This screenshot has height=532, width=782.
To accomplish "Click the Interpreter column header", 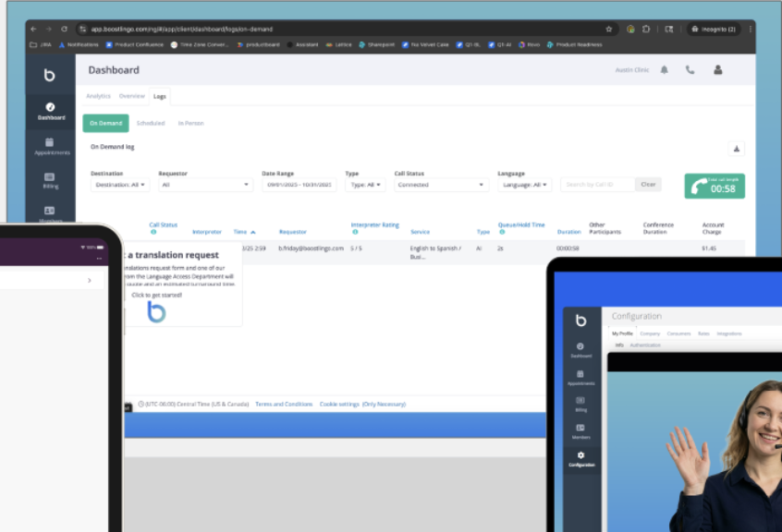I will click(x=207, y=232).
